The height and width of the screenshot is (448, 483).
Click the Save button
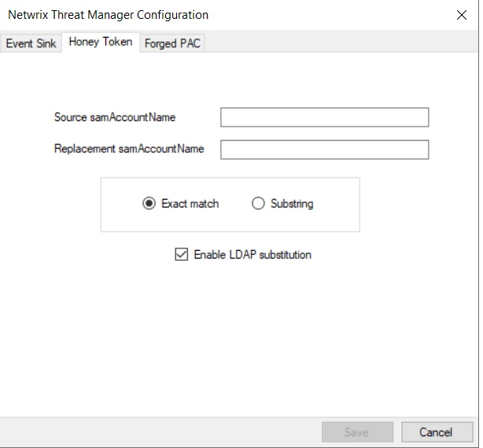point(357,432)
